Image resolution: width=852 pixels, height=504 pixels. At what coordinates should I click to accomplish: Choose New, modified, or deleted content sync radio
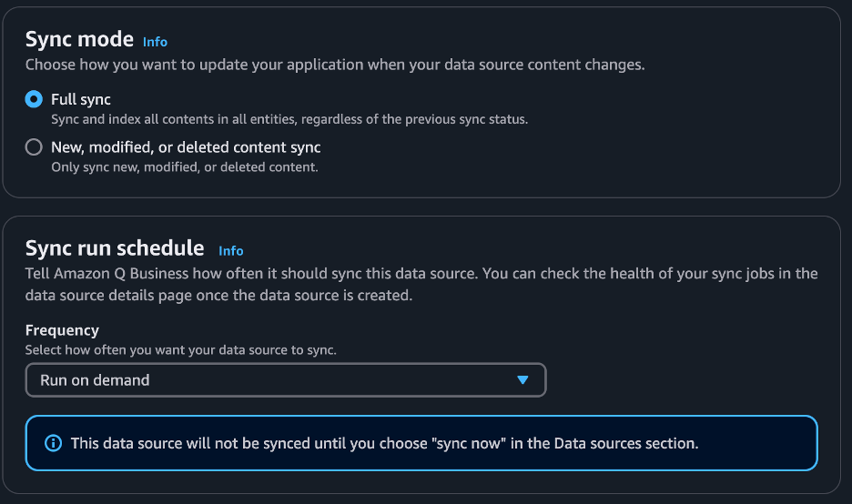click(34, 146)
